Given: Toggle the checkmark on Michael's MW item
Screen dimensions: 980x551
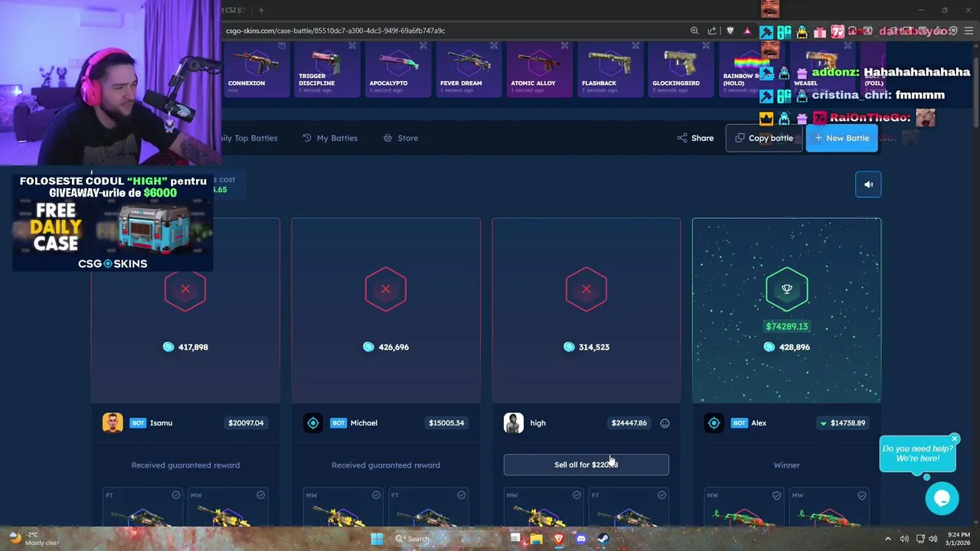Looking at the screenshot, I should (376, 495).
